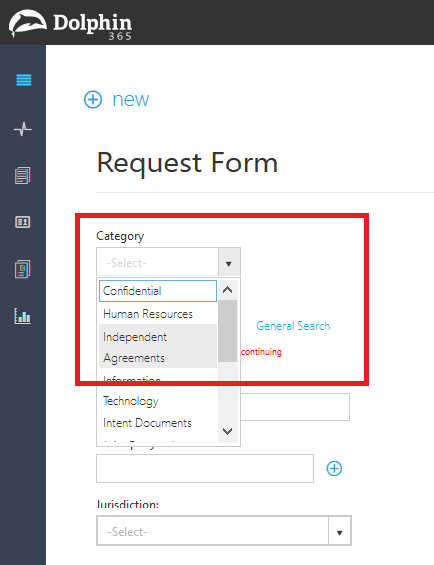434x565 pixels.
Task: Open the contact card icon in sidebar
Action: 23,222
